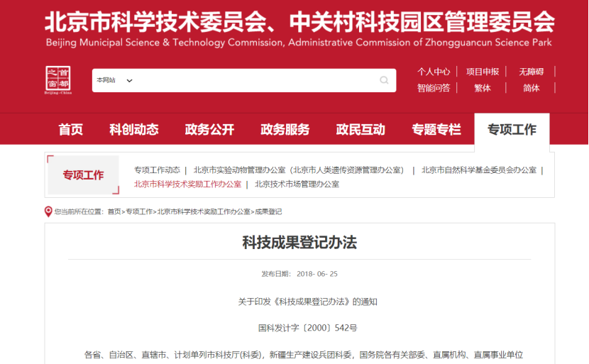Click document number 国科发计字〔2000〕542号

(x=308, y=328)
